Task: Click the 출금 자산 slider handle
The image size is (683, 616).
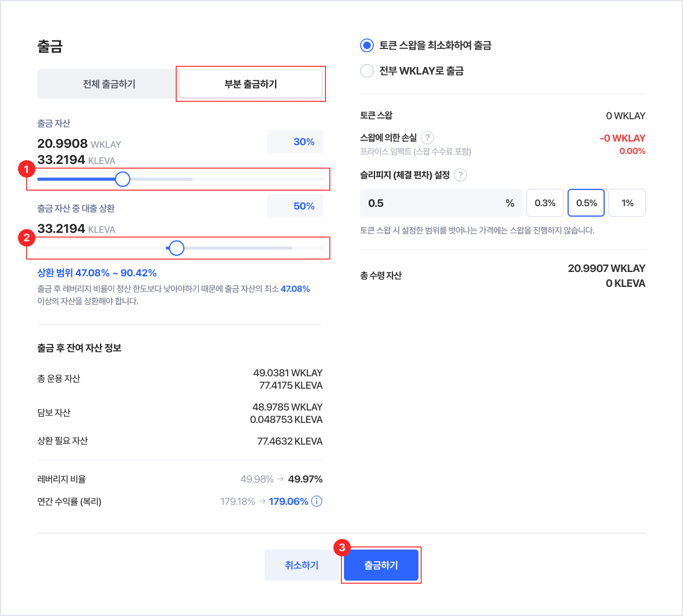Action: click(x=123, y=179)
